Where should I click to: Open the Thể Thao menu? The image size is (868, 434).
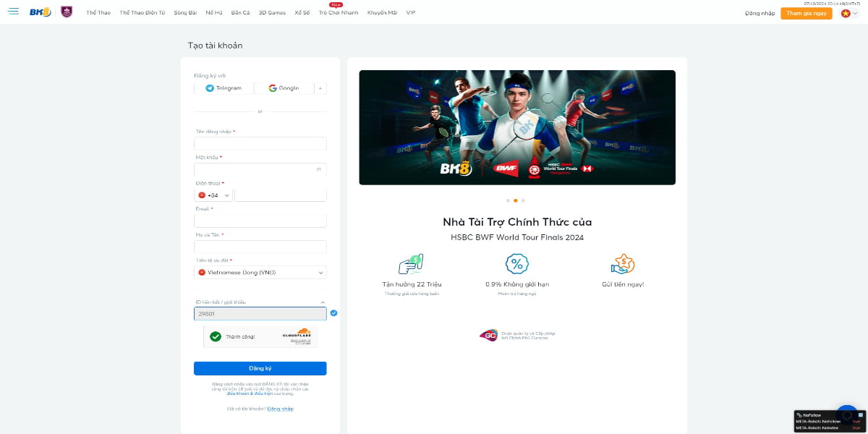[x=98, y=13]
